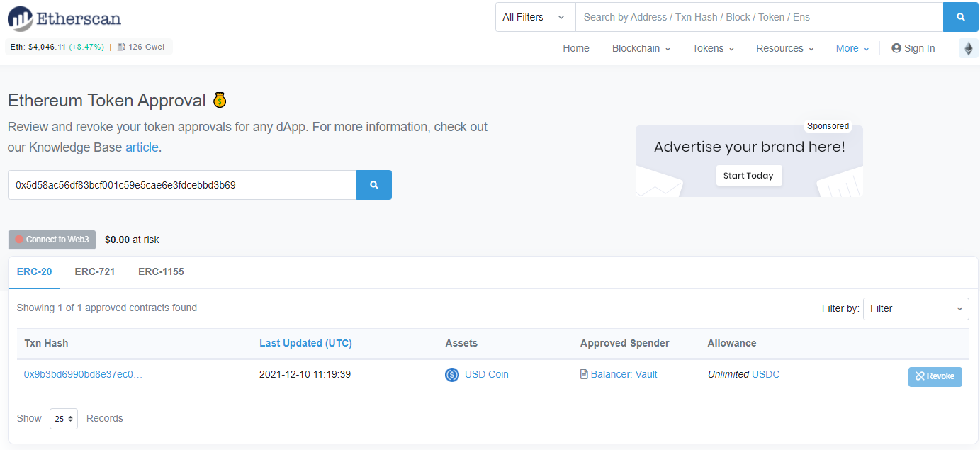Open the Tokens menu
This screenshot has height=450, width=980.
[x=713, y=48]
